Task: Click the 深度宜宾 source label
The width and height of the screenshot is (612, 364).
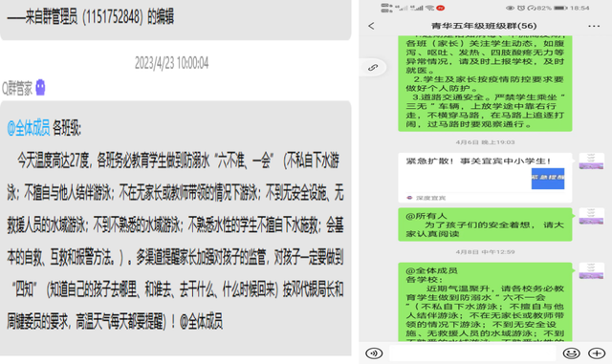Action: (x=430, y=198)
